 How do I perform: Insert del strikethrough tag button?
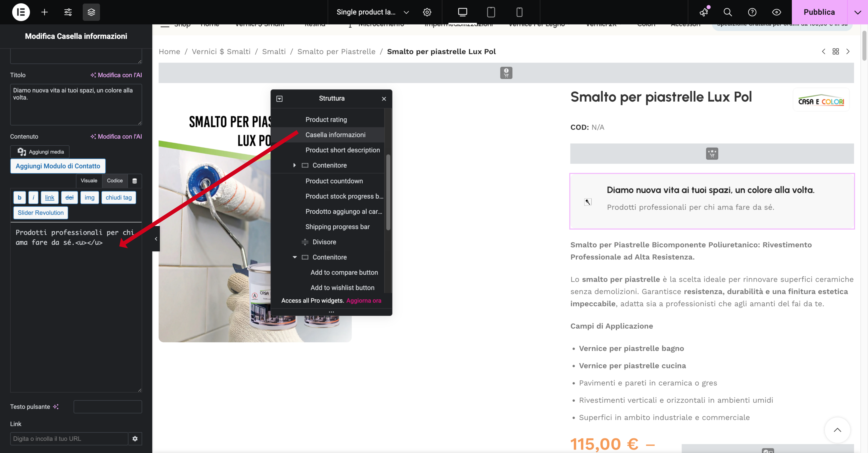69,198
